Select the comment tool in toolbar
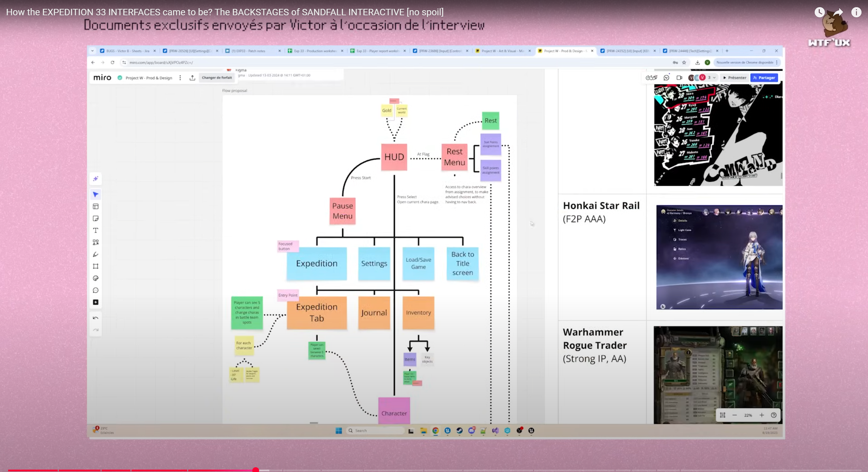Screen dimensions: 868x472 point(96,290)
